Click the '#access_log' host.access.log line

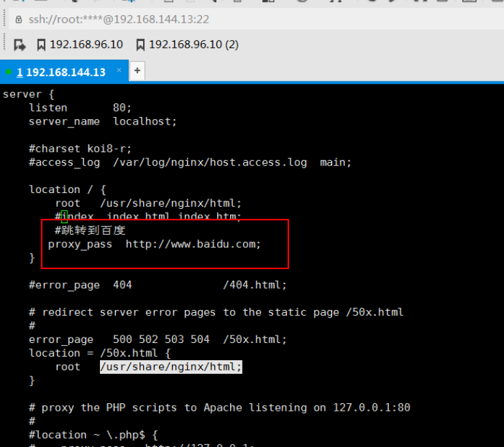[x=190, y=163]
